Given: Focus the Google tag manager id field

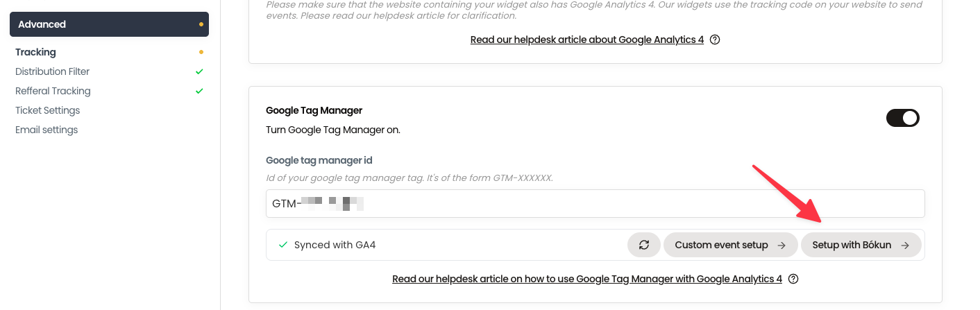Looking at the screenshot, I should [595, 204].
